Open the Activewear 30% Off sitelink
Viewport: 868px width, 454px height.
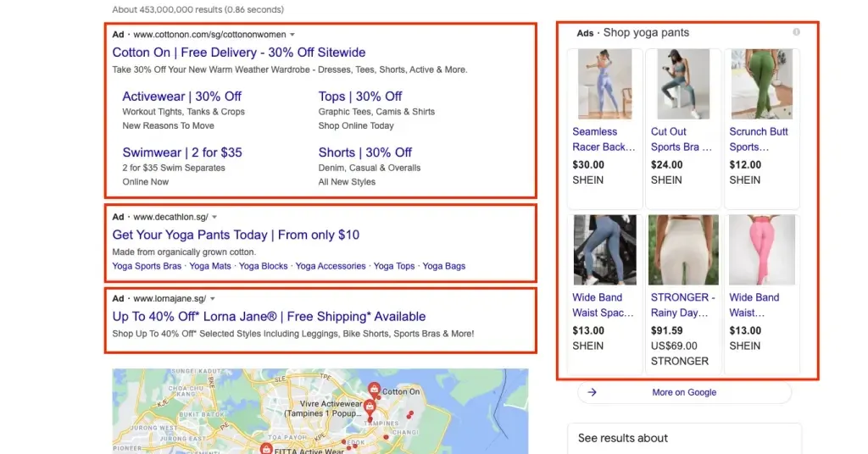click(181, 97)
